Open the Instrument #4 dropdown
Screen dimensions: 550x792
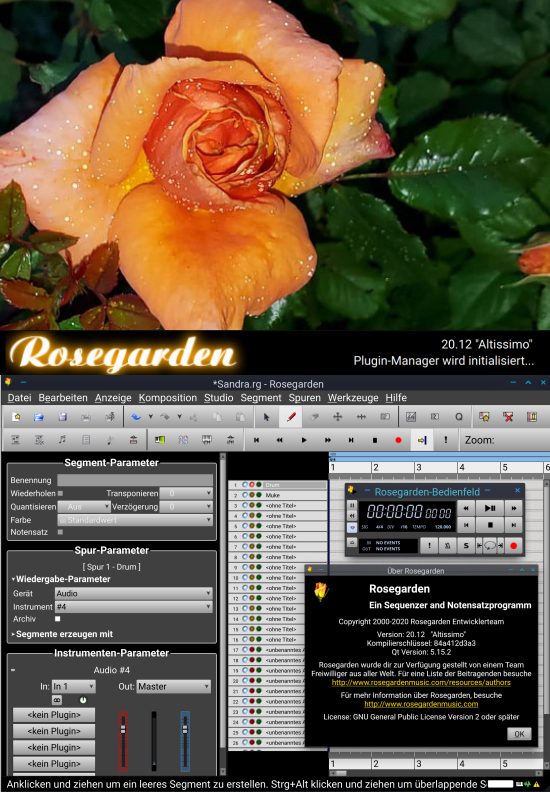coord(133,607)
